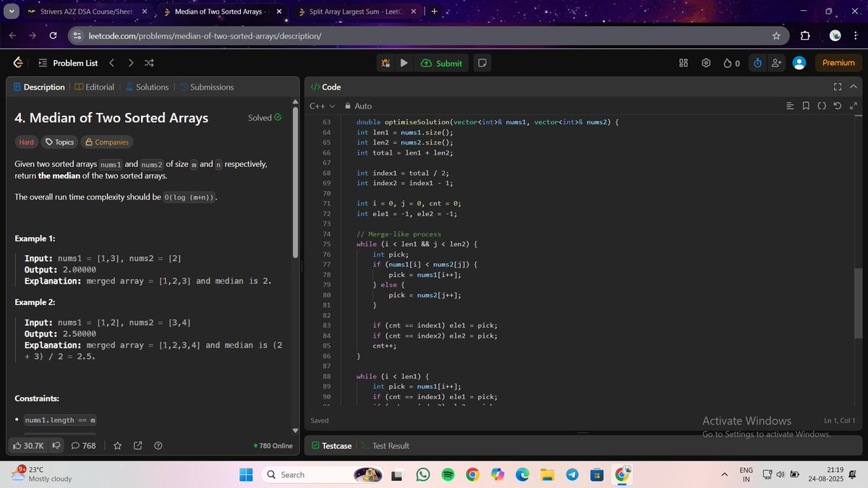The image size is (868, 488).
Task: Open the debugger icon beside Run
Action: point(386,63)
